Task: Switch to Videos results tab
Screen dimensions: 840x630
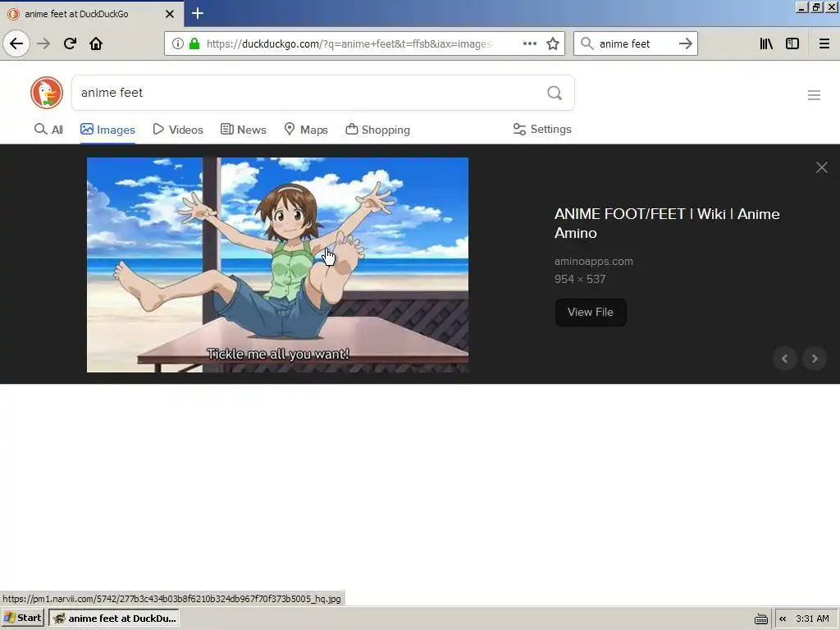Action: coord(178,130)
